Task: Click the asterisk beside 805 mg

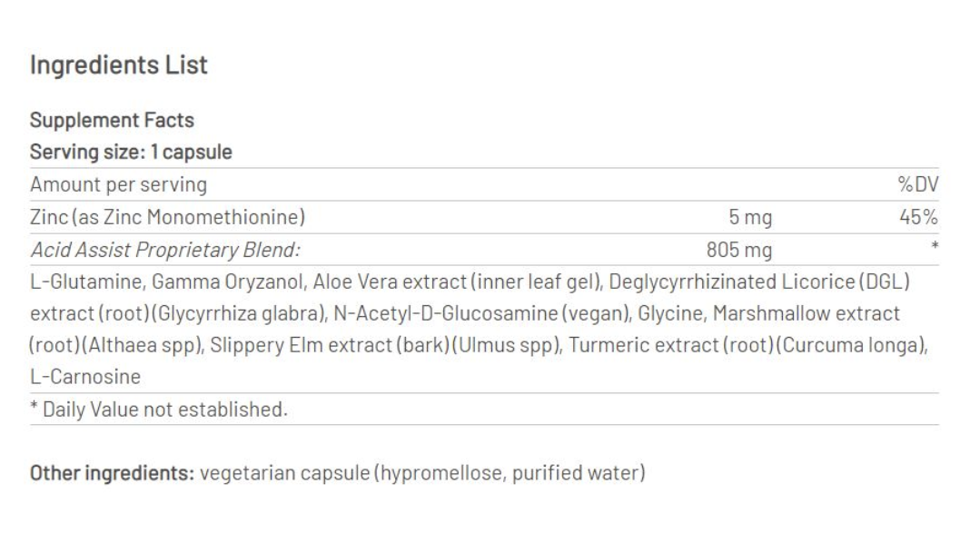Action: 934,247
